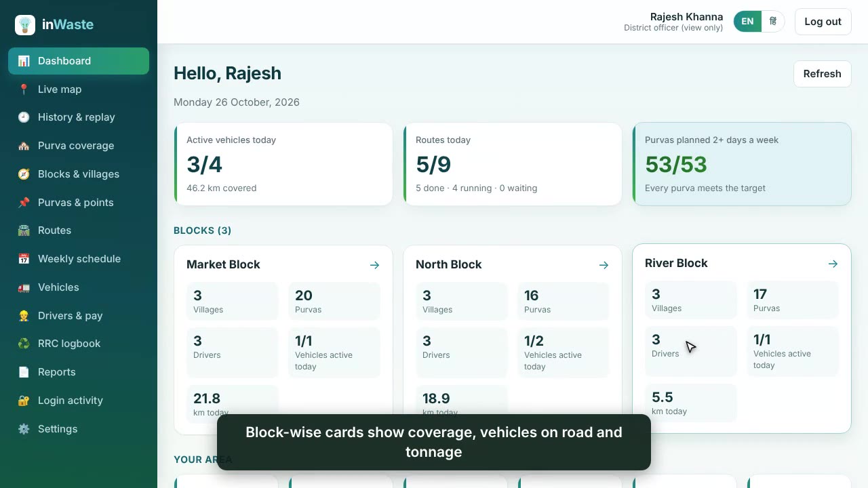Click the RRC logbook recycle icon
This screenshot has height=488, width=868.
click(24, 344)
